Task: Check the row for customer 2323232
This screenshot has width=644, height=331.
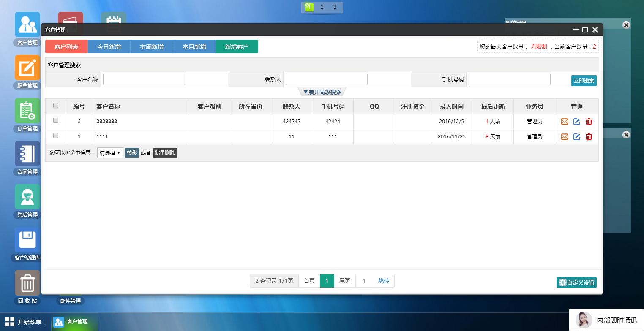Action: pyautogui.click(x=56, y=120)
